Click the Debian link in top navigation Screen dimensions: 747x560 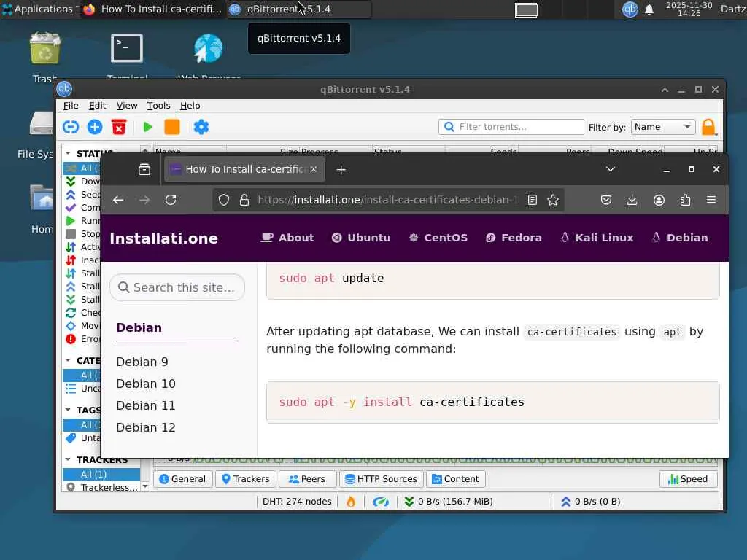(x=680, y=238)
